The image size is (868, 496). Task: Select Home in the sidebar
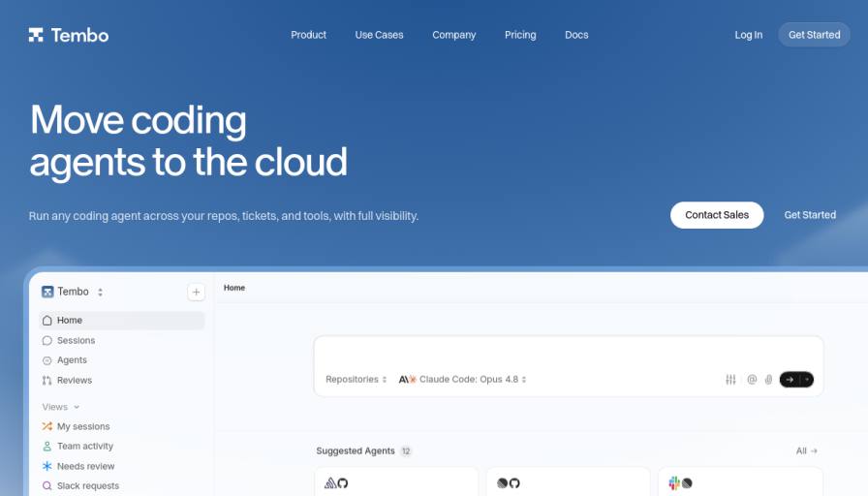point(122,320)
